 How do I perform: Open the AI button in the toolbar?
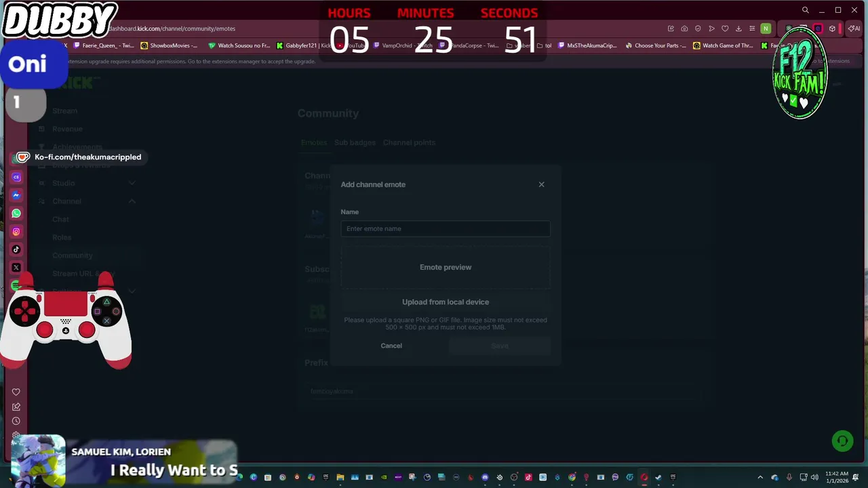tap(854, 28)
